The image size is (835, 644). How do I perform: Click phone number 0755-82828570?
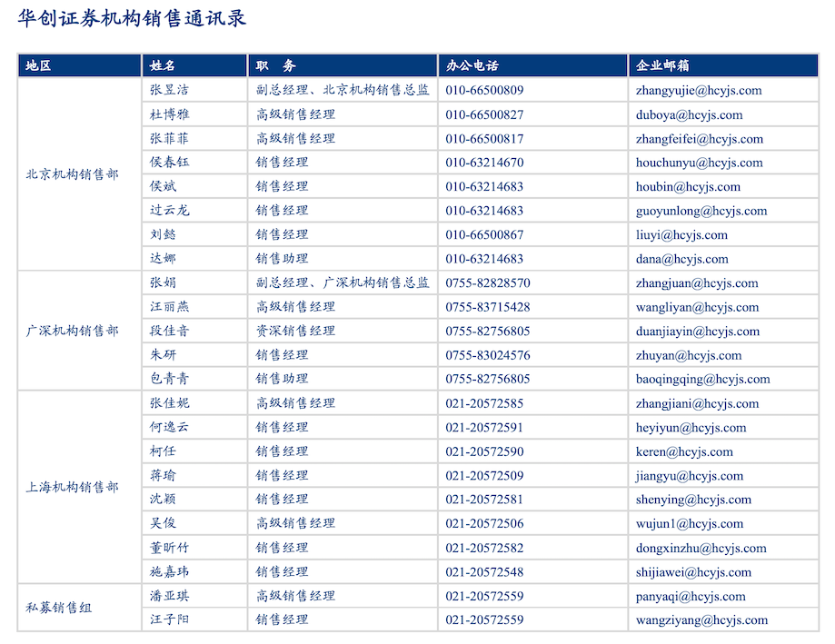pyautogui.click(x=488, y=283)
